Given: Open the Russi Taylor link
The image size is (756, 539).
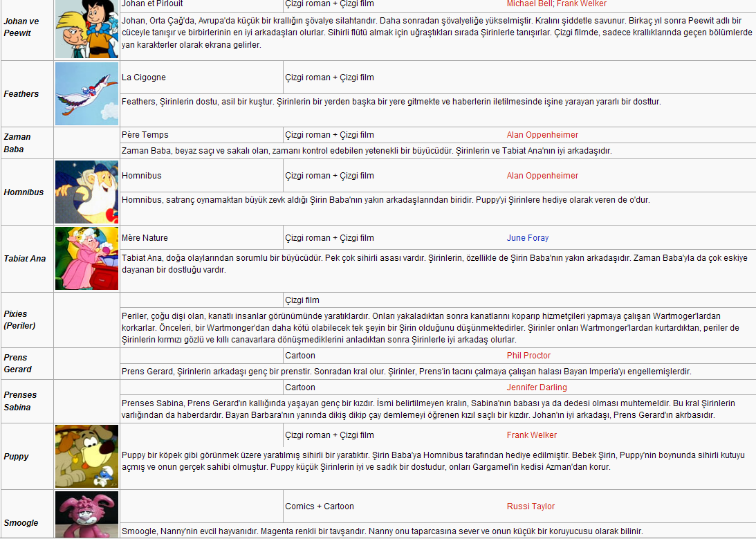Looking at the screenshot, I should point(531,506).
